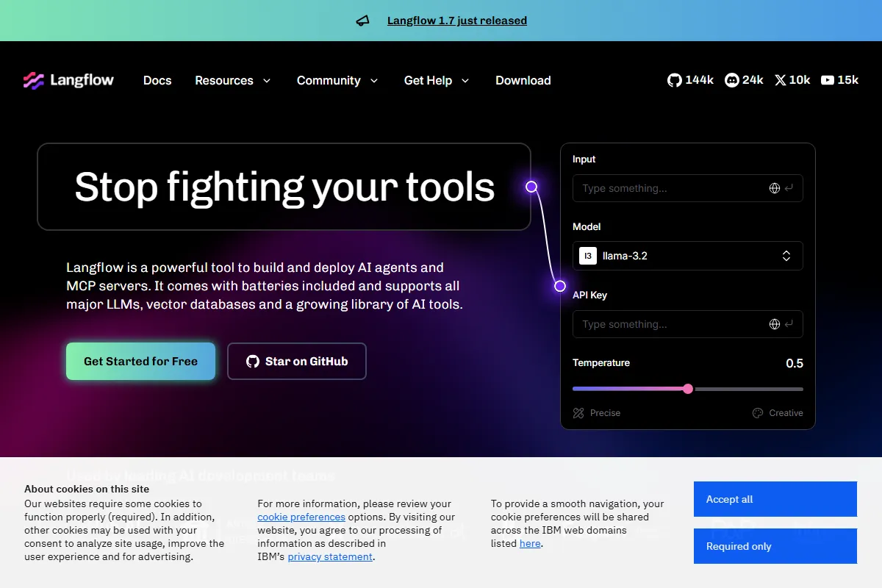Image resolution: width=882 pixels, height=588 pixels.
Task: Click the megaphone announcement icon
Action: tap(362, 21)
